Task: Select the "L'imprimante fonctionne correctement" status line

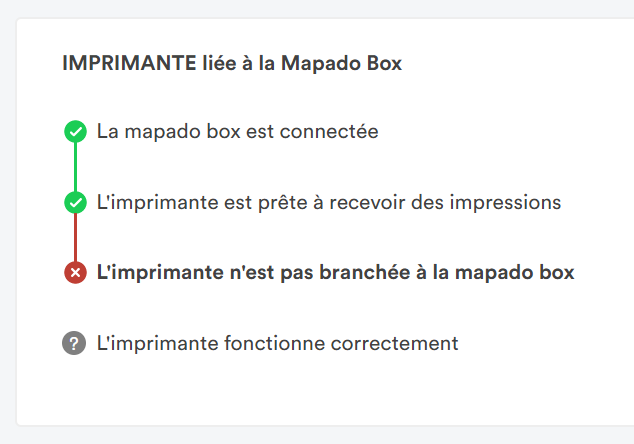Action: coord(277,343)
